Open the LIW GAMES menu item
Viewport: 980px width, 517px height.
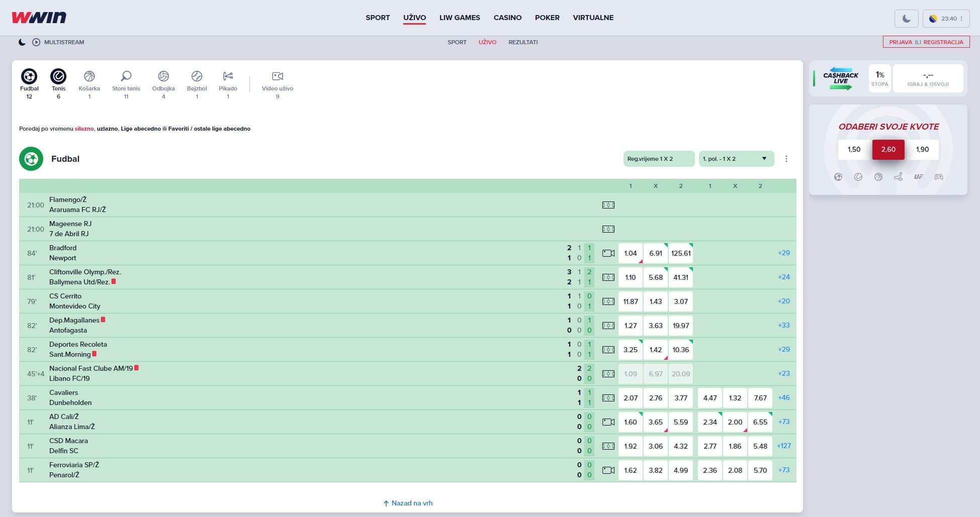tap(460, 18)
